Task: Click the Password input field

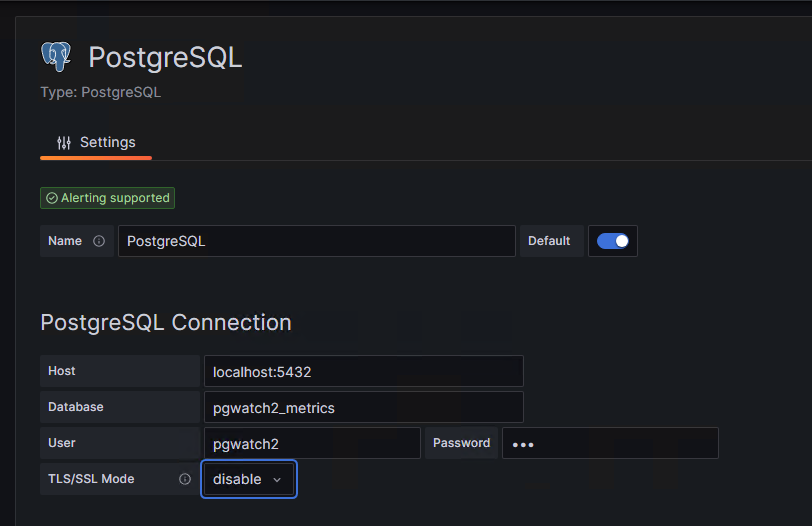Action: point(610,443)
